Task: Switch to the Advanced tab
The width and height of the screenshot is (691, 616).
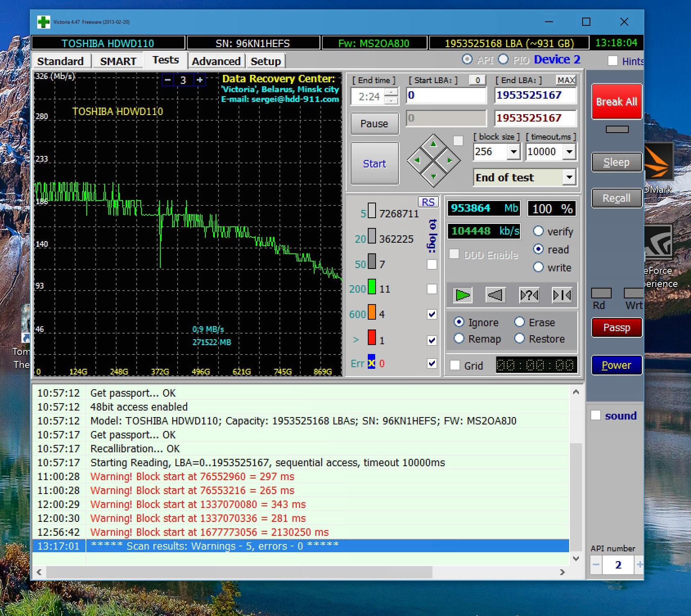Action: 216,61
